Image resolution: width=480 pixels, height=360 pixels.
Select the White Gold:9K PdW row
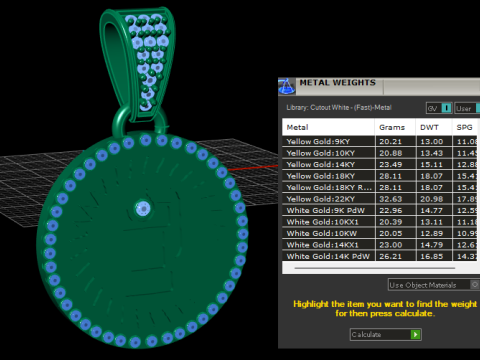pyautogui.click(x=380, y=210)
